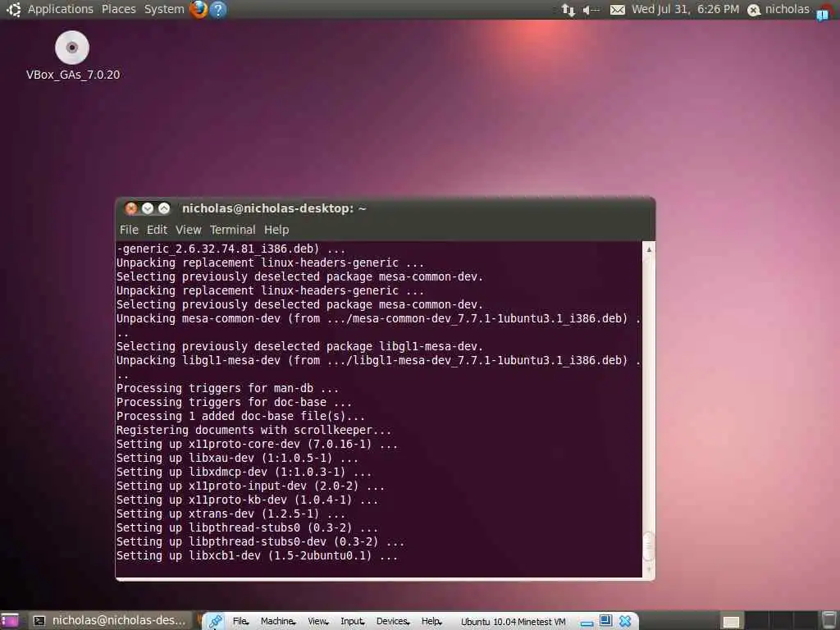Open the Firefox browser launcher

(x=199, y=9)
